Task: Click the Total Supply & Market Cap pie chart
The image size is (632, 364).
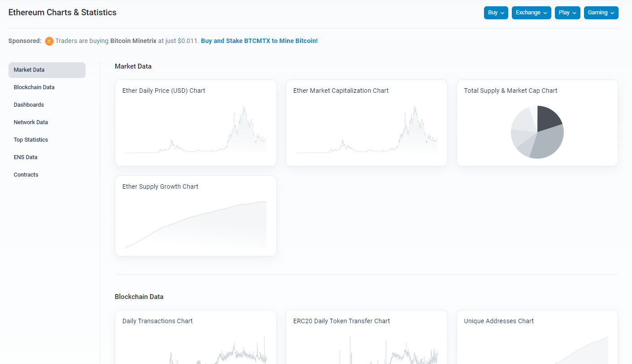Action: (537, 132)
